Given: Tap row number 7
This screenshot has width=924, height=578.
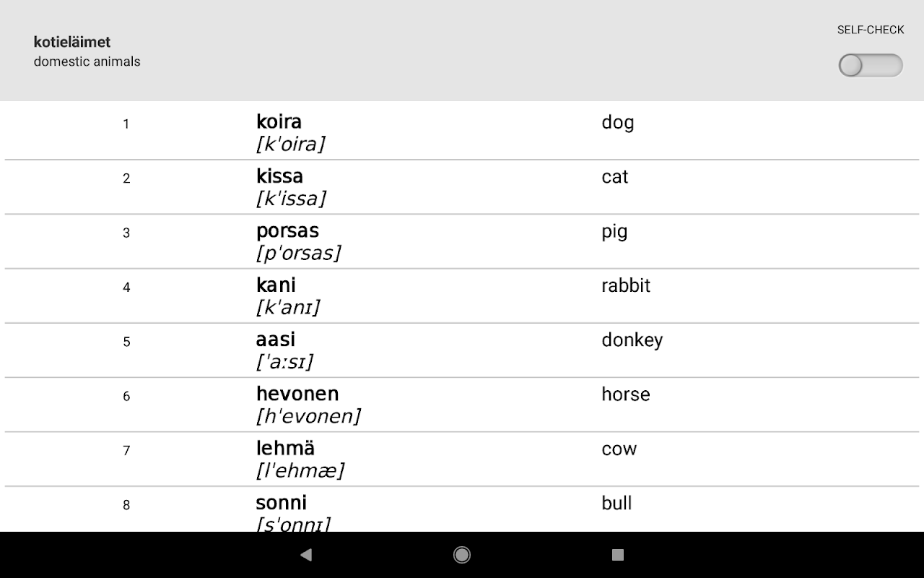Looking at the screenshot, I should coord(126,450).
